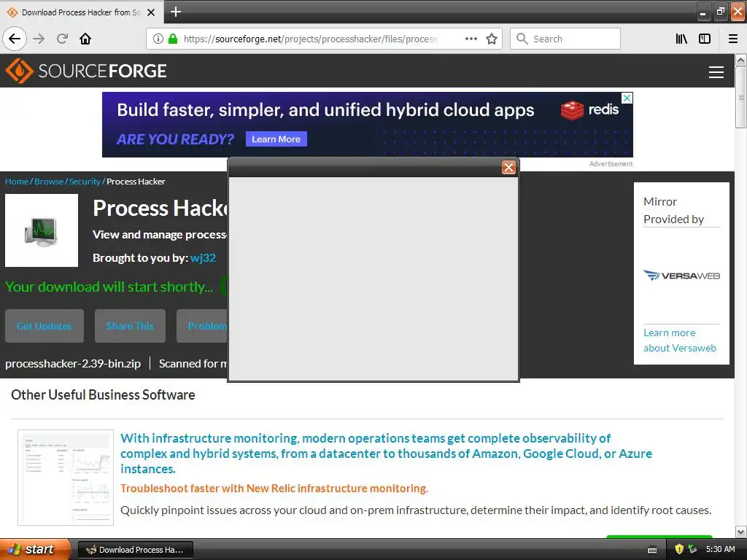Click the 5:30 AM taskbar clock
Image resolution: width=747 pixels, height=560 pixels.
pyautogui.click(x=720, y=550)
